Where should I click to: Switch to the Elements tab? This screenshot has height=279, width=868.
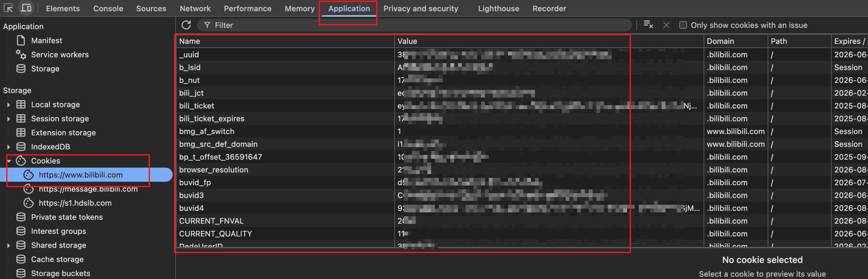(x=63, y=8)
